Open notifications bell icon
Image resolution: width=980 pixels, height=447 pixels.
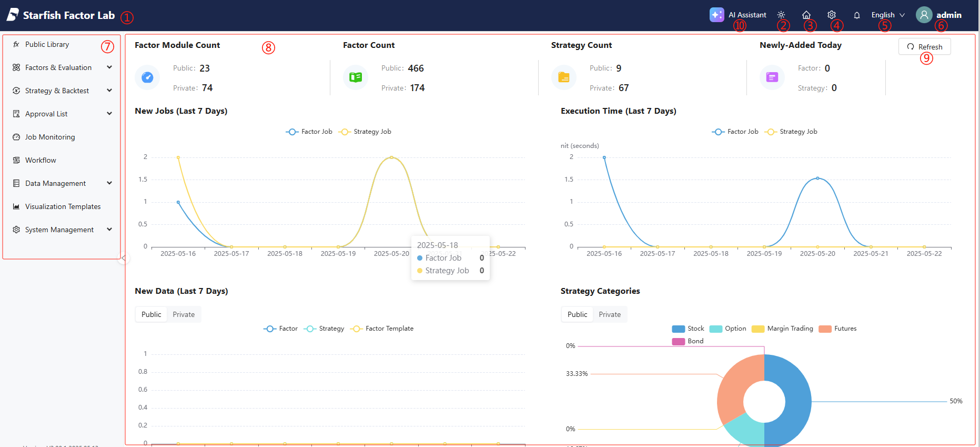tap(856, 15)
